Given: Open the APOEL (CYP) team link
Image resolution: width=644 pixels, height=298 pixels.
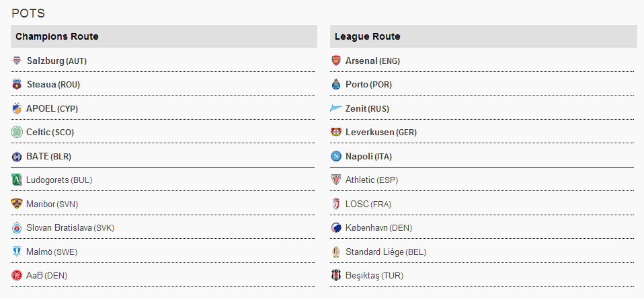Looking at the screenshot, I should [x=52, y=108].
